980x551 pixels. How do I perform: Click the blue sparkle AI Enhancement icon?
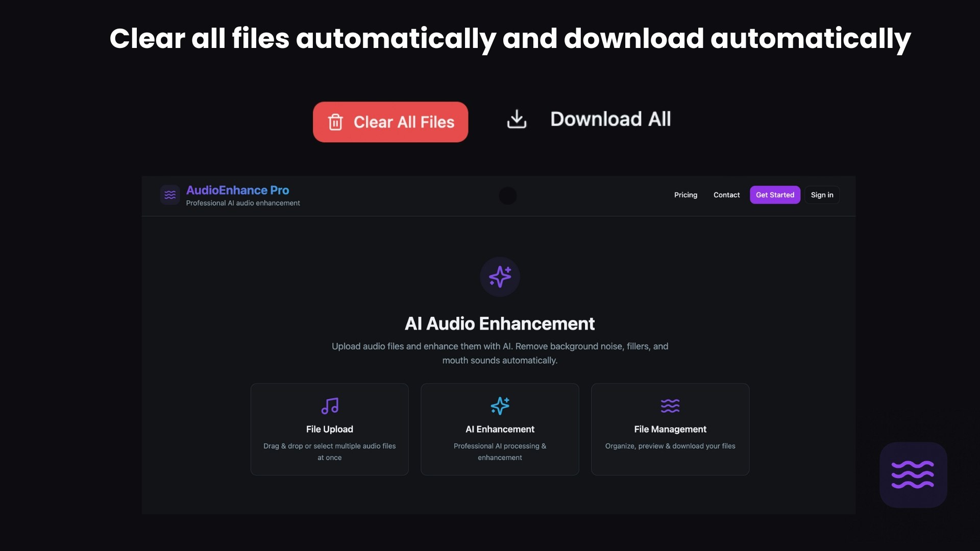(x=500, y=406)
